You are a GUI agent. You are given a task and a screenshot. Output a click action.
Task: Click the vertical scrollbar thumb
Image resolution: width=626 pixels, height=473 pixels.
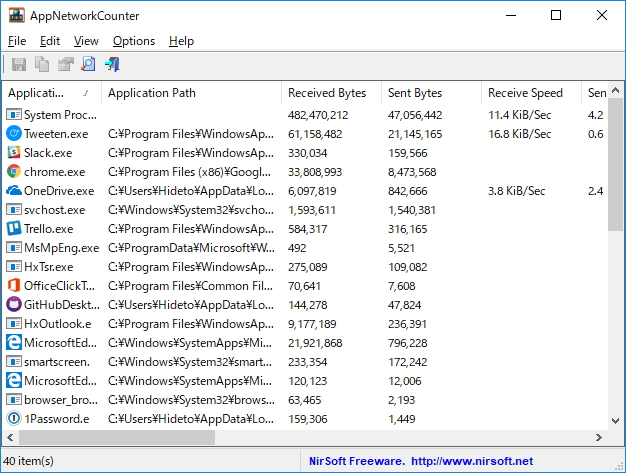(616, 165)
